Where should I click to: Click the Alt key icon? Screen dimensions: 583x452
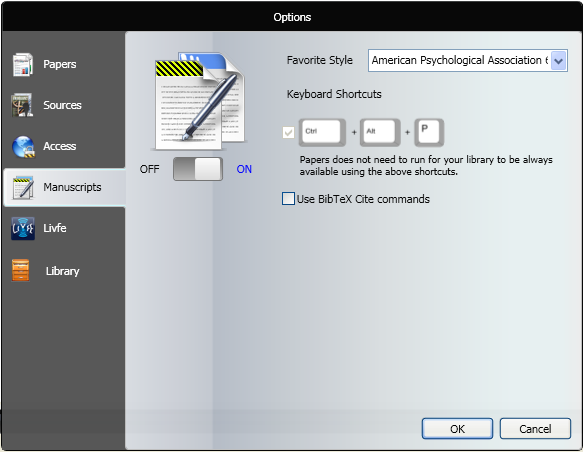pyautogui.click(x=380, y=132)
